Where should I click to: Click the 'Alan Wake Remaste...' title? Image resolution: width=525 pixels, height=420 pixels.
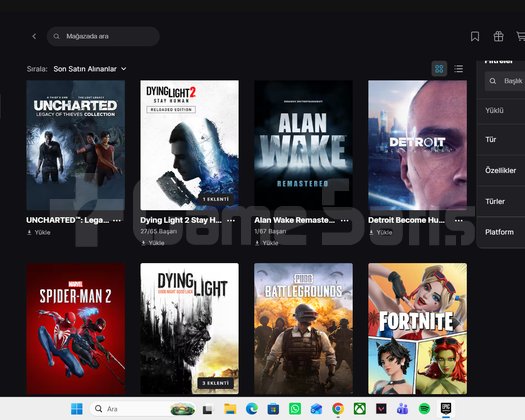(x=294, y=220)
